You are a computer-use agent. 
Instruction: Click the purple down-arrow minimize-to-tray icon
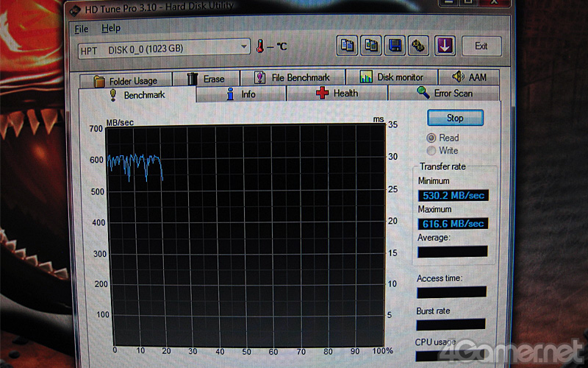(x=444, y=46)
